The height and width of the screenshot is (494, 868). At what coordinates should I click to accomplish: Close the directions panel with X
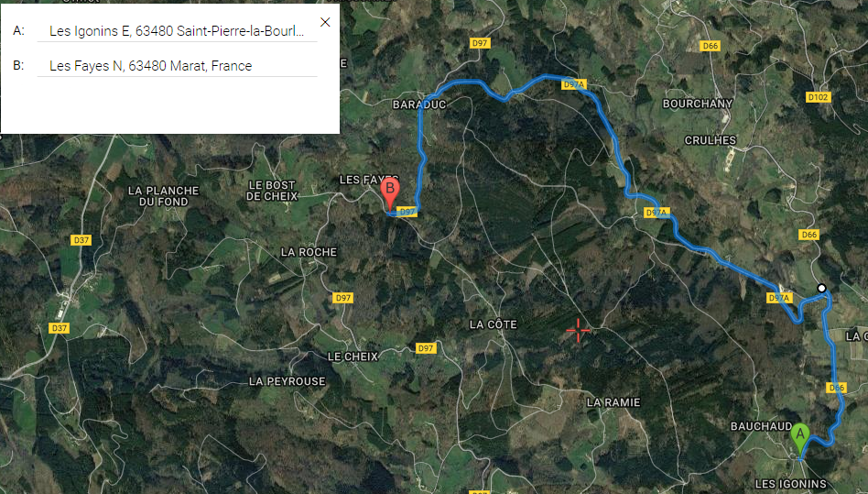tap(325, 22)
